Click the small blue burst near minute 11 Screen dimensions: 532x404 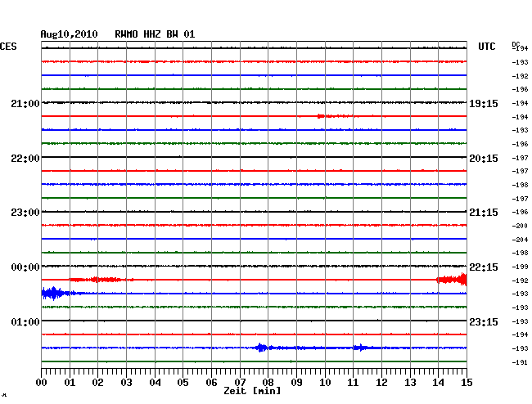[x=360, y=348]
